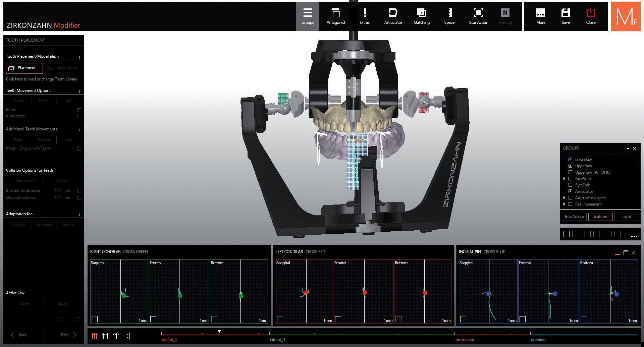Minimize the Incisal Pin graph panel
Screen dimensions: 644x347
tap(617, 254)
